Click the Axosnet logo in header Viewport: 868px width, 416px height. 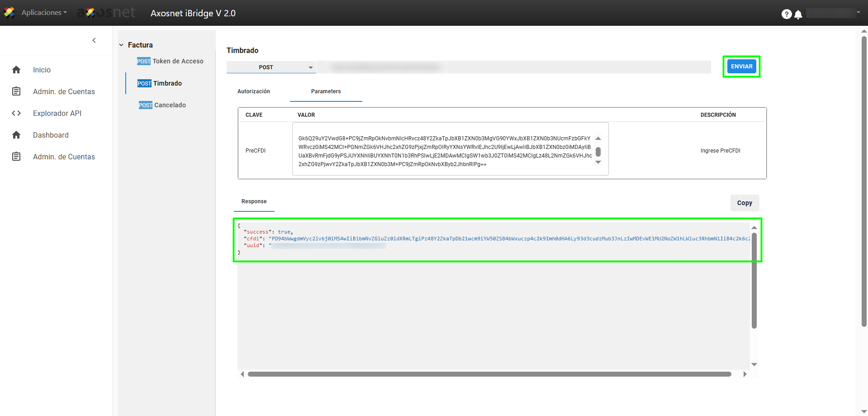[107, 13]
